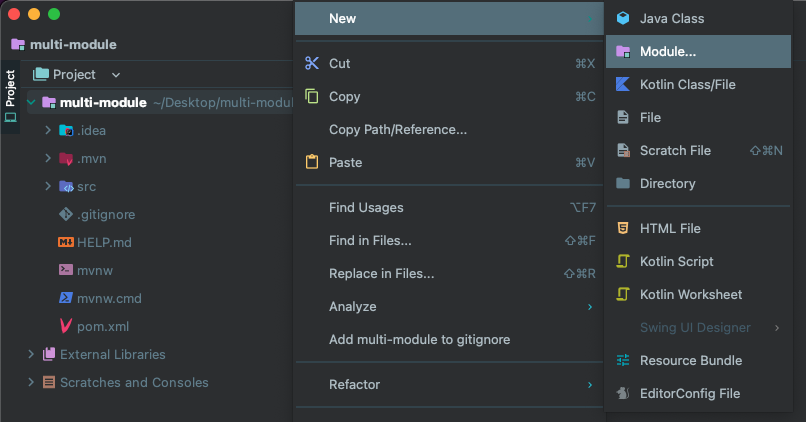Collapse the multi-module root node
806x422 pixels.
click(31, 102)
